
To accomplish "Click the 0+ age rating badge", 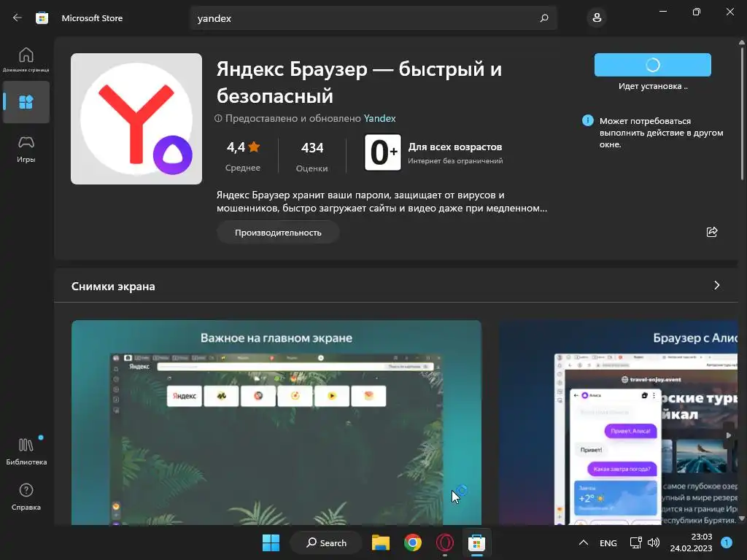I will 382,152.
